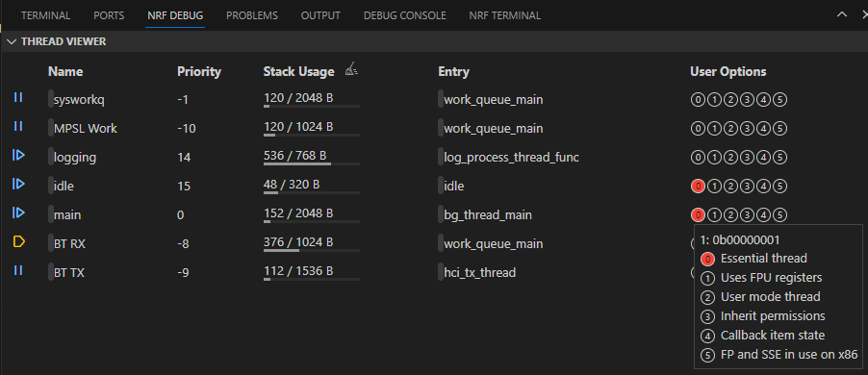Viewport: 868px width, 375px height.
Task: Open the log_process_thread_func entry
Action: [x=512, y=157]
